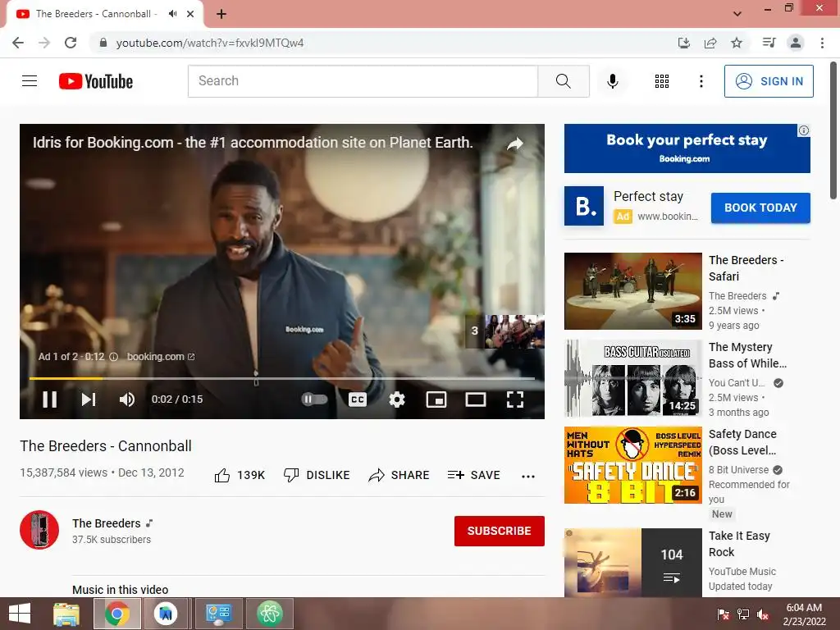
Task: Play The Breeders - Safari thumbnail
Action: tap(633, 291)
